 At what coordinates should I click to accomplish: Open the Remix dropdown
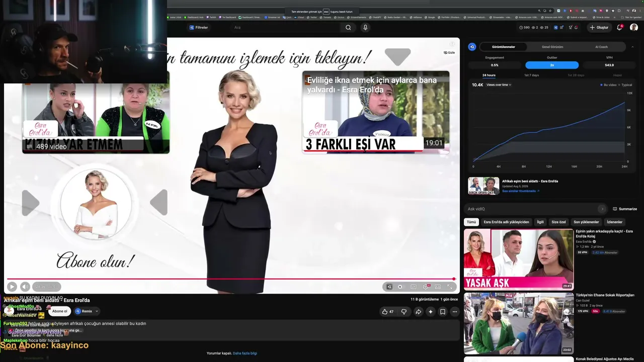[87, 311]
